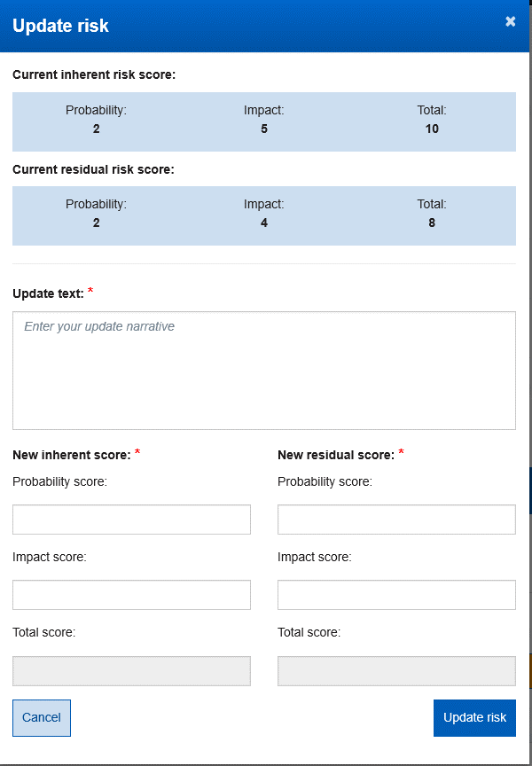The image size is (532, 766).
Task: Click the New inherent score heading
Action: pos(72,455)
